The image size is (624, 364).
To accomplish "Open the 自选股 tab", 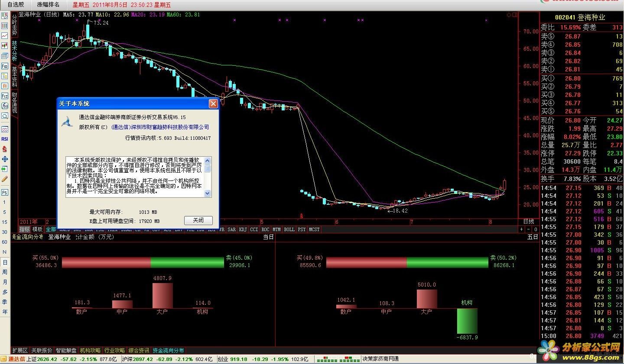I will click(16, 5).
